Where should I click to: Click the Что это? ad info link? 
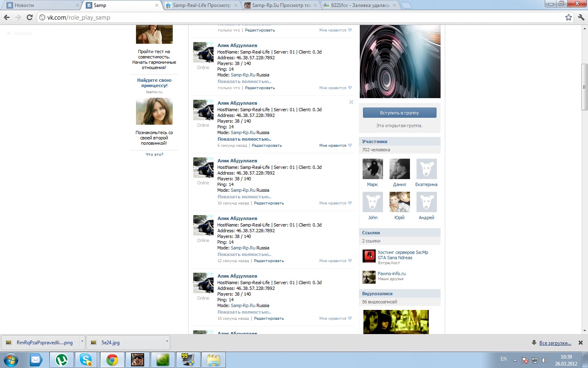(154, 155)
